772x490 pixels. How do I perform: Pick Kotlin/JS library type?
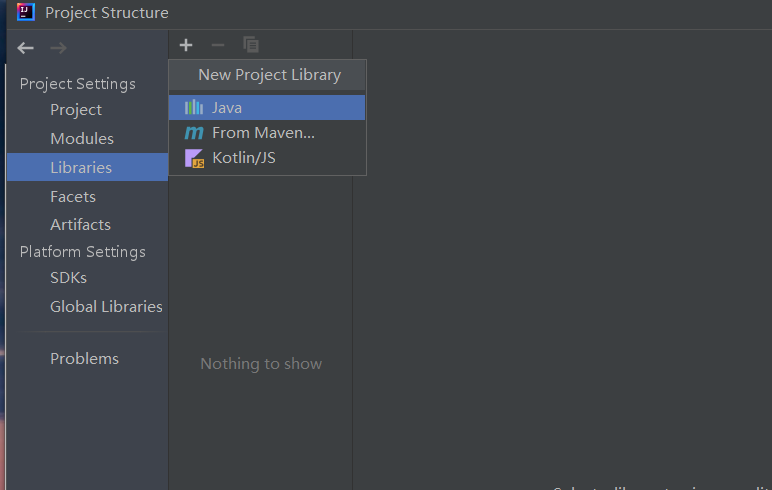(x=267, y=158)
